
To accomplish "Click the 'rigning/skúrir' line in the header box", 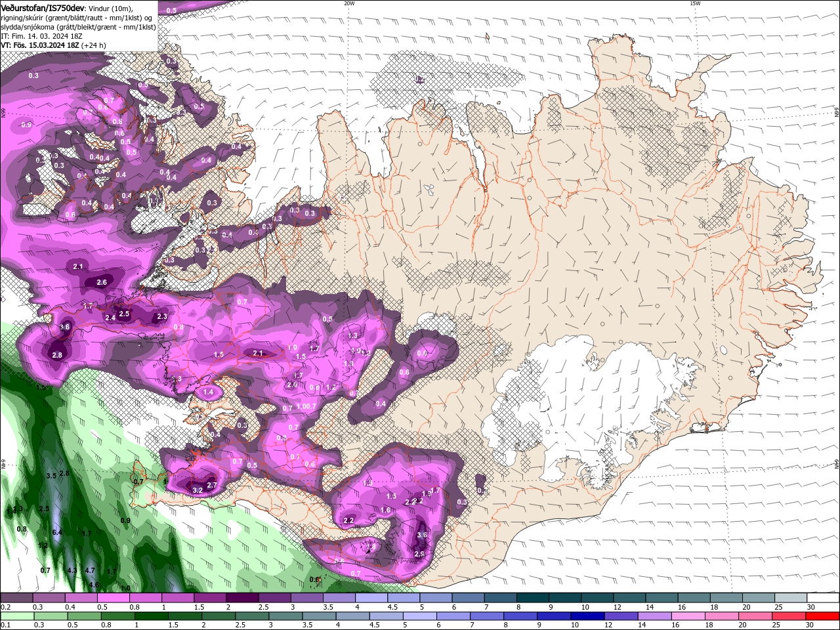I will coord(77,18).
